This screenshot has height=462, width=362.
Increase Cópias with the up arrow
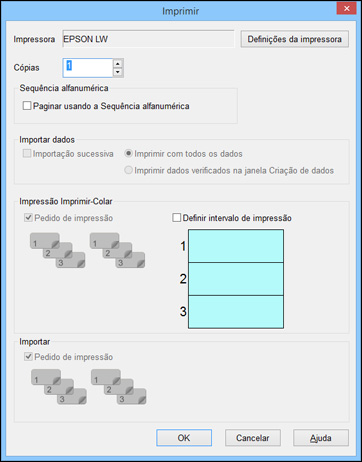118,63
